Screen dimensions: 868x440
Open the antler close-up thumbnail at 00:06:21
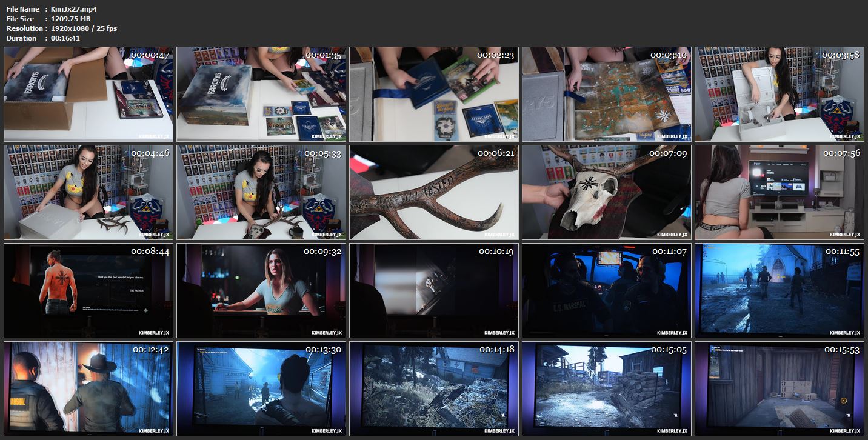(x=434, y=192)
